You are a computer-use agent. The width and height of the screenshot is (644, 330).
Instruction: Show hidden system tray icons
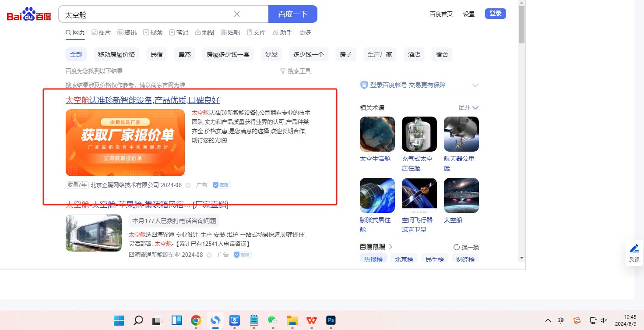[548, 320]
